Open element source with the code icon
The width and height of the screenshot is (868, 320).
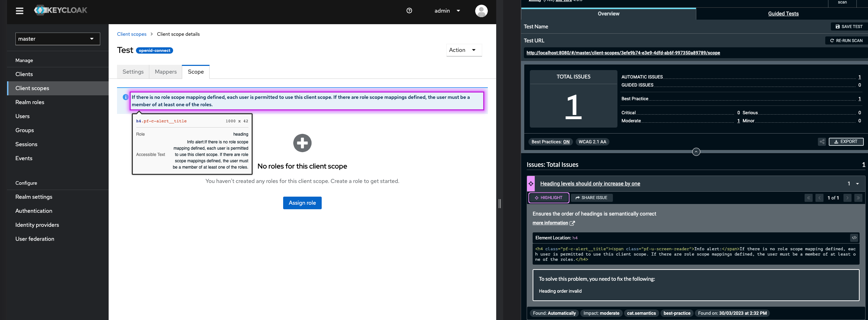coord(854,238)
